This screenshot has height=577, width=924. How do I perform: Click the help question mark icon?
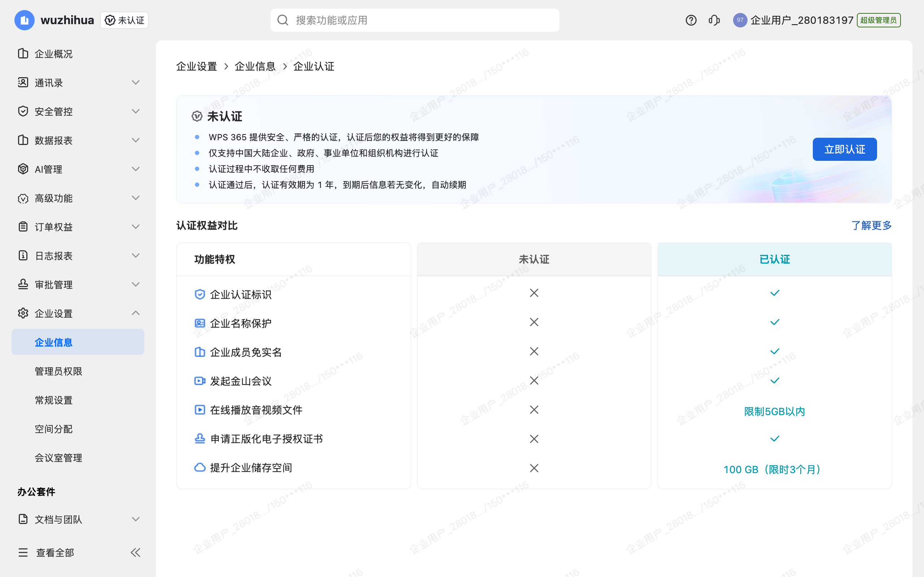691,20
